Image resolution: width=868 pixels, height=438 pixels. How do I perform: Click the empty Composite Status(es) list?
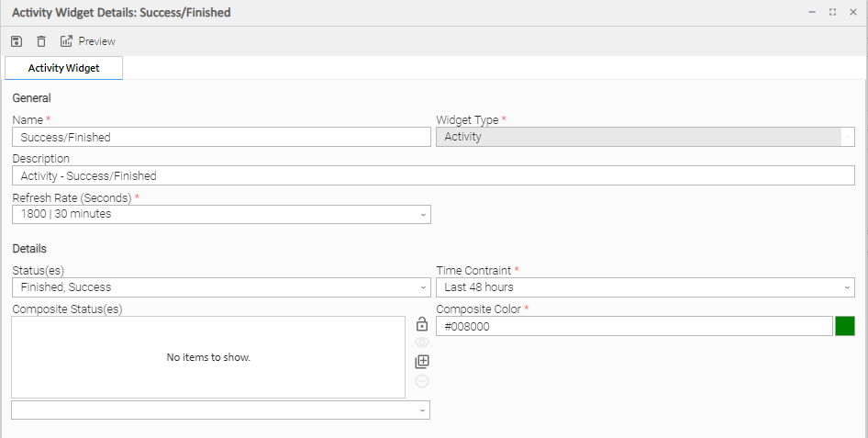tap(208, 357)
